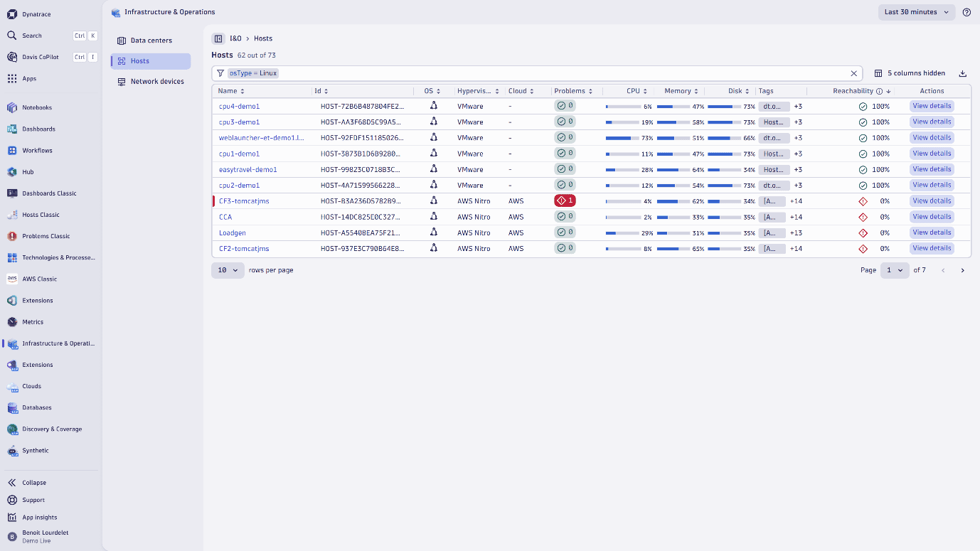Open the Notebooks app icon
The height and width of the screenshot is (551, 980).
pyautogui.click(x=12, y=107)
